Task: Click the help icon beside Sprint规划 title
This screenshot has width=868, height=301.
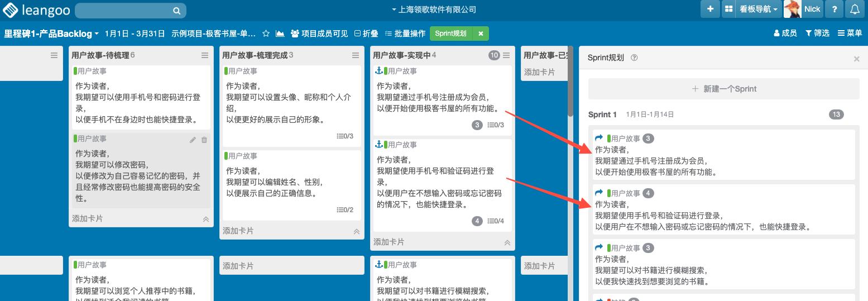Action: click(x=634, y=58)
